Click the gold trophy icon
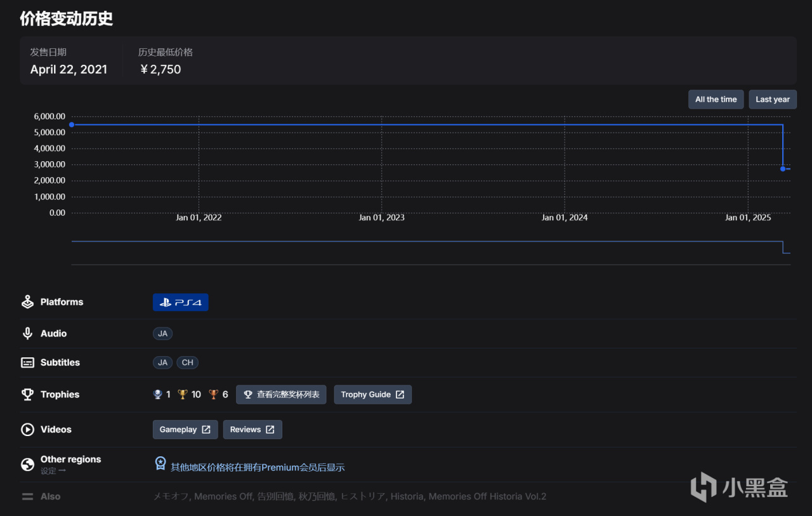The image size is (812, 516). (x=183, y=394)
